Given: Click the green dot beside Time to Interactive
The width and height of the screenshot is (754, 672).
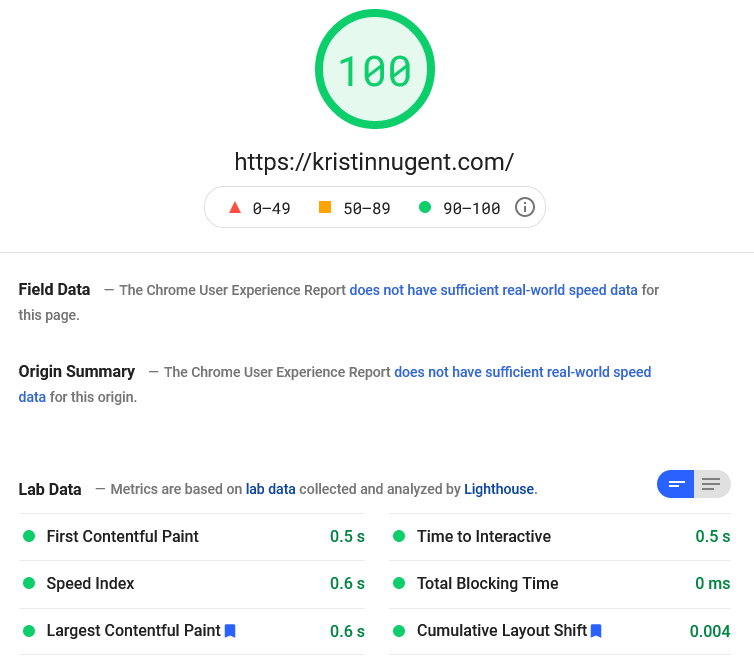Looking at the screenshot, I should (399, 537).
